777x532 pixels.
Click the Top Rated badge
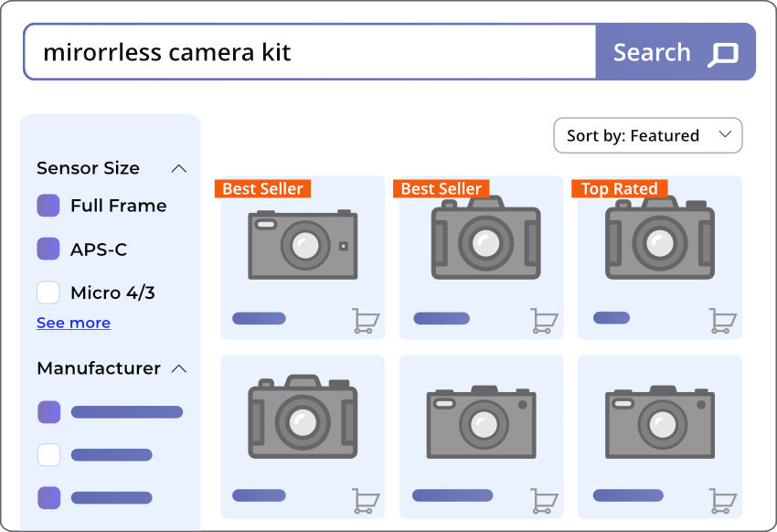pos(619,188)
